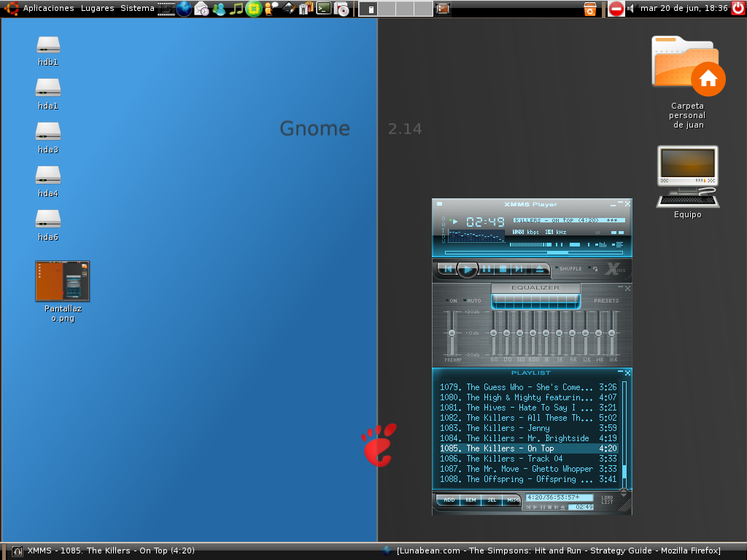Screen dimensions: 747x560
Task: Launch the CD disc burner icon
Action: tap(341, 9)
